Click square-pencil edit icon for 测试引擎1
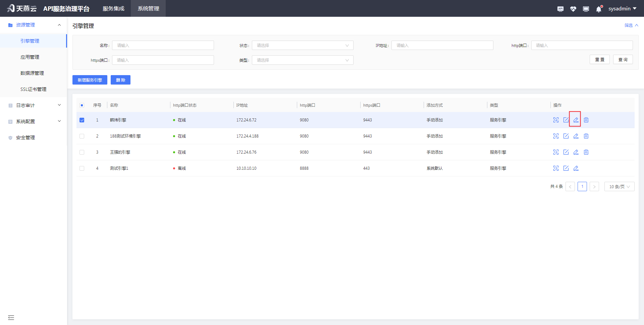644x325 pixels. point(566,168)
